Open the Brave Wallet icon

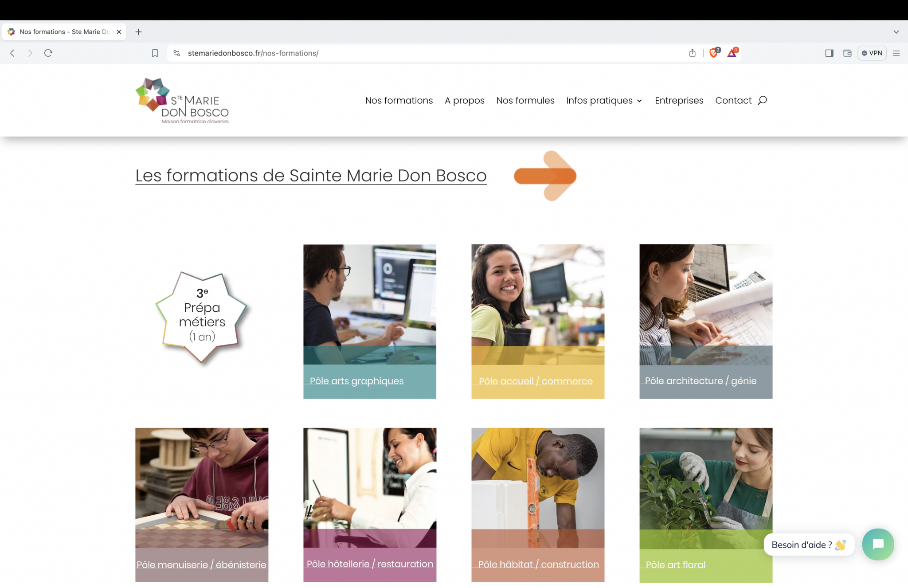(847, 53)
